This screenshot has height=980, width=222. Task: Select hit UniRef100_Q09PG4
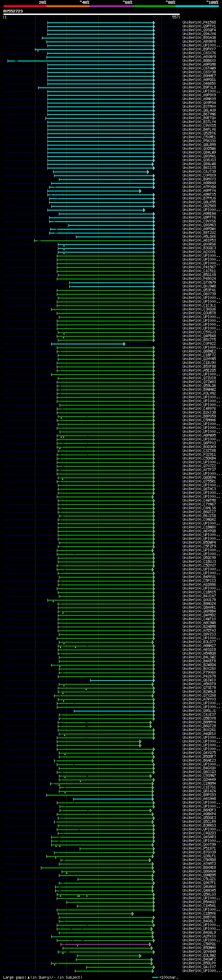[x=199, y=103]
